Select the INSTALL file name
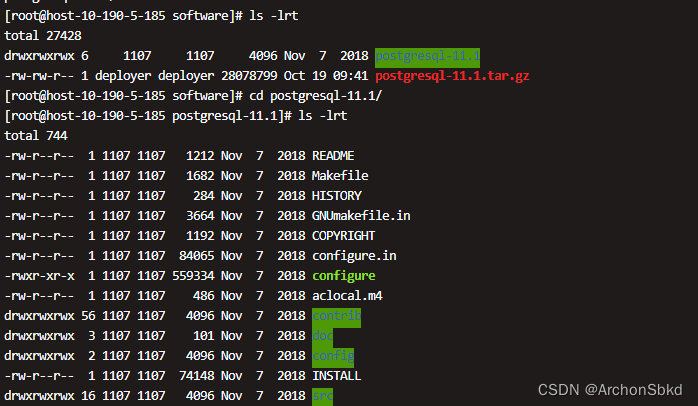 point(337,376)
